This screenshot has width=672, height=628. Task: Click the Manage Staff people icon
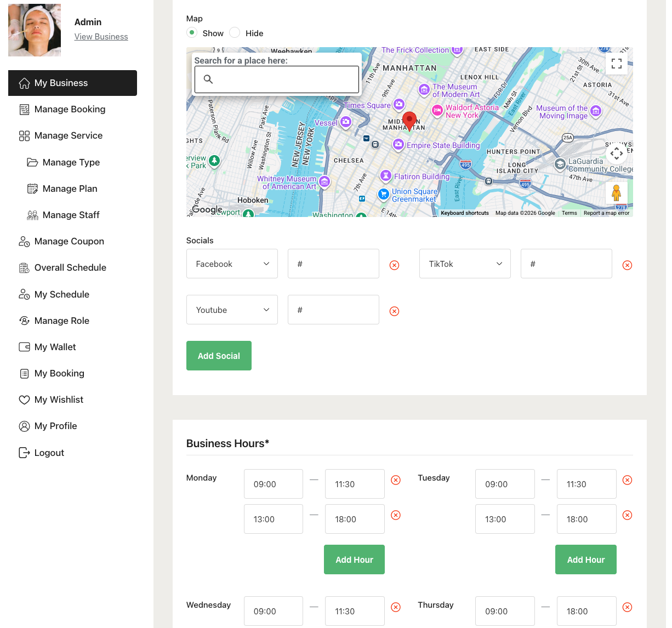[32, 215]
